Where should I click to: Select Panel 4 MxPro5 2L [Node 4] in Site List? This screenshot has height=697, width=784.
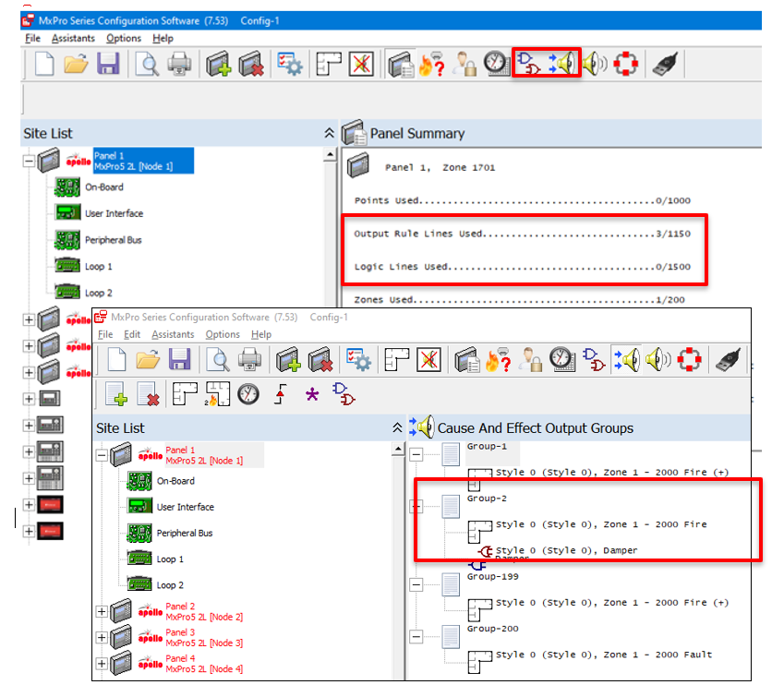pos(203,664)
